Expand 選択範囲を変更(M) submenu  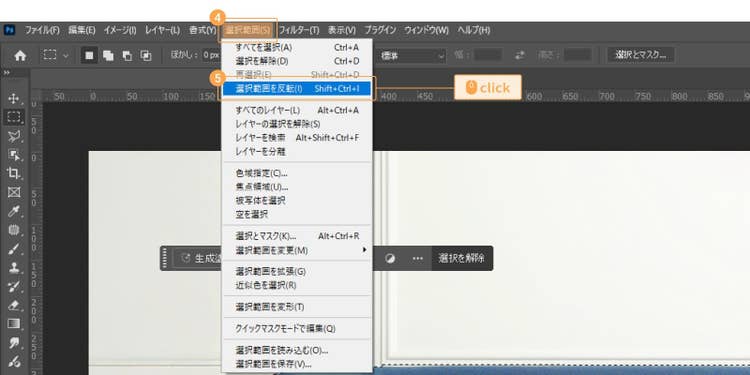[297, 250]
